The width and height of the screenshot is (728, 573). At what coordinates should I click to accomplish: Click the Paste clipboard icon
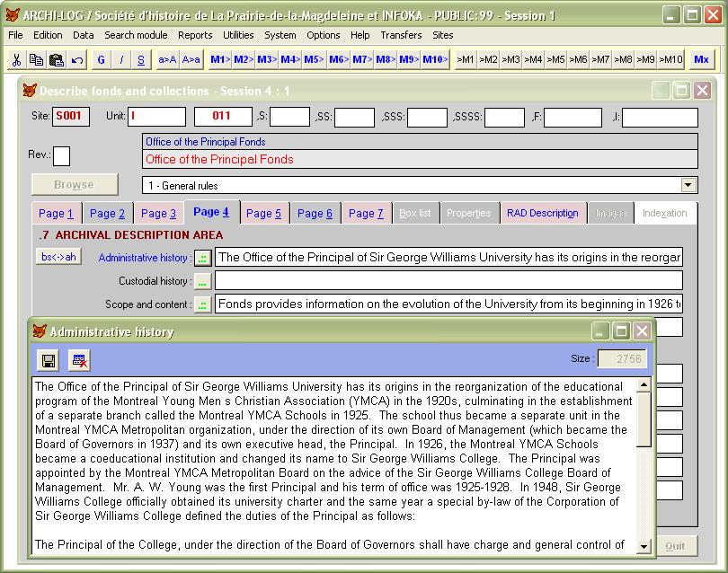(56, 60)
